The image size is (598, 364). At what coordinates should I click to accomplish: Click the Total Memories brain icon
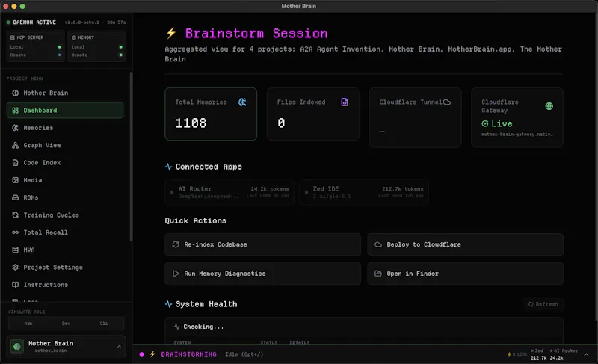click(242, 102)
